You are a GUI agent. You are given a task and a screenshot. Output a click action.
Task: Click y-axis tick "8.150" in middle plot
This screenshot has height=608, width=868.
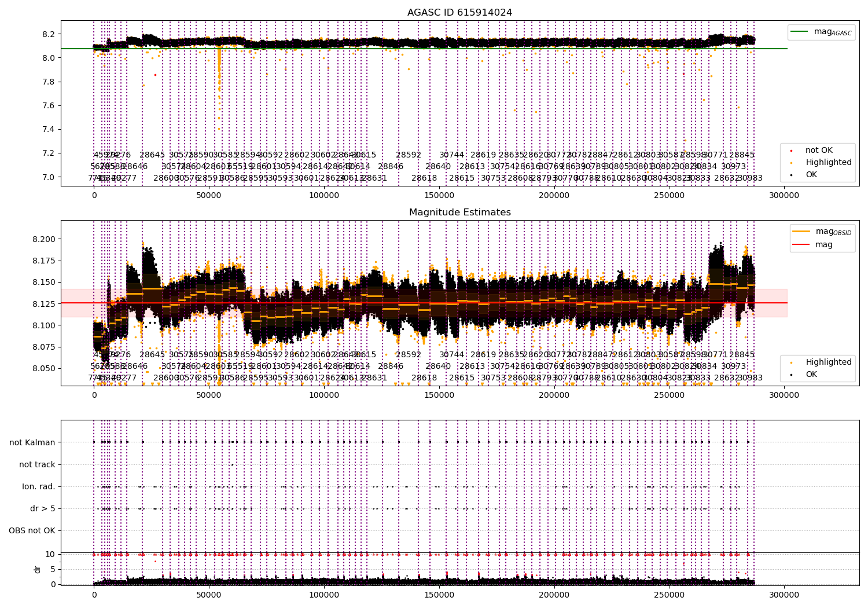44,283
